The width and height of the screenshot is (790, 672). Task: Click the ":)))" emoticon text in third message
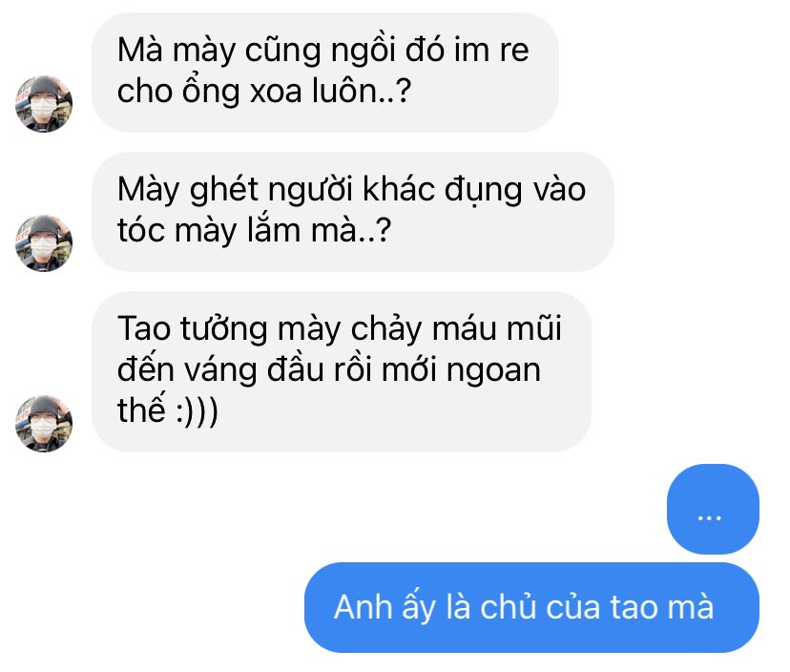pos(197,410)
